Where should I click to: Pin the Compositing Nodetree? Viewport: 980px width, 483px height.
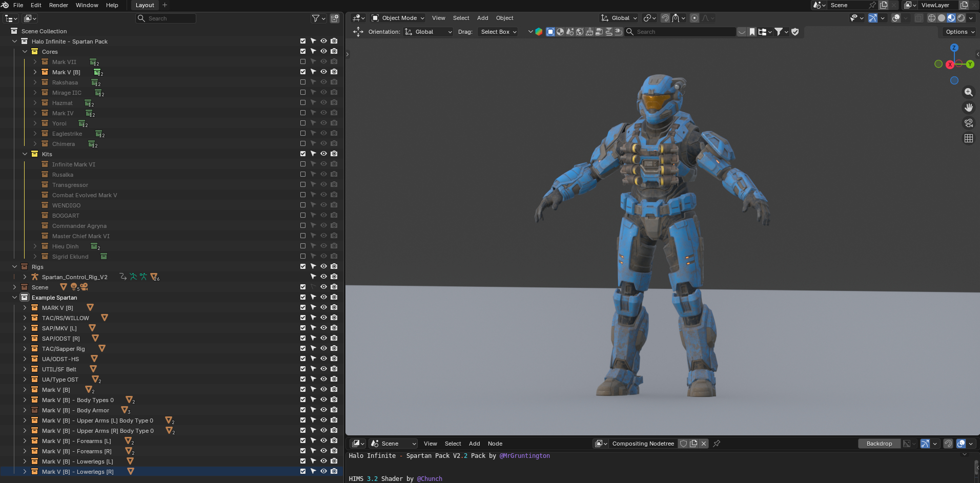point(717,444)
